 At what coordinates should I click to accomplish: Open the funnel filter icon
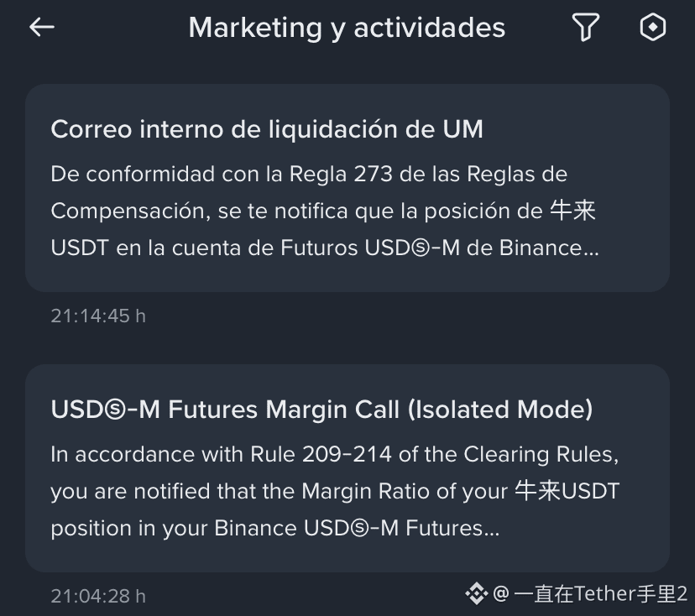click(x=586, y=27)
